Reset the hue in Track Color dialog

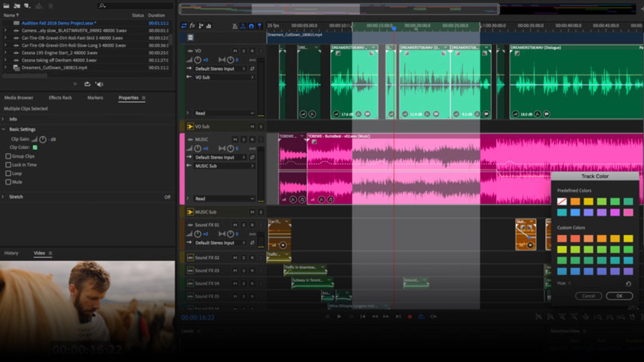coord(628,284)
